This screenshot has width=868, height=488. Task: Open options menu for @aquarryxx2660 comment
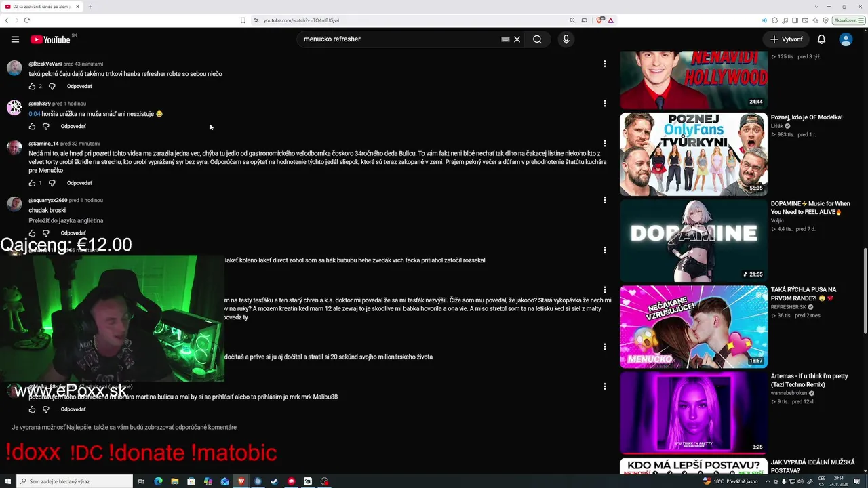[x=605, y=200]
